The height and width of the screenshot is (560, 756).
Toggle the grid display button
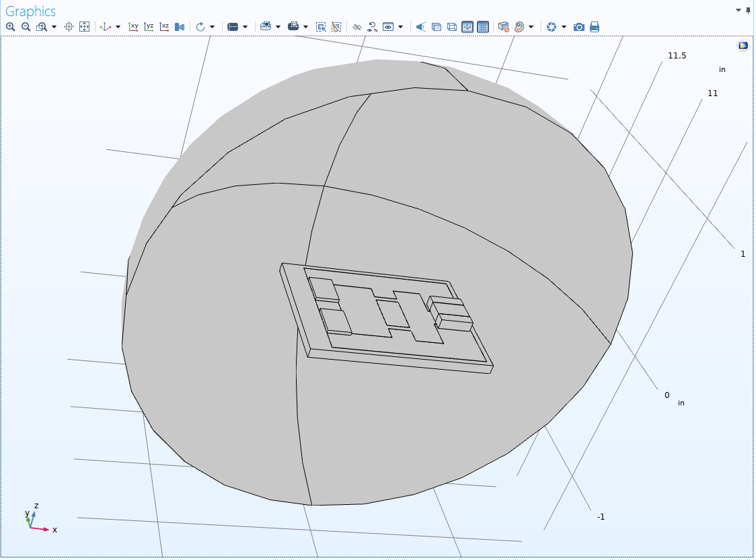pos(483,27)
